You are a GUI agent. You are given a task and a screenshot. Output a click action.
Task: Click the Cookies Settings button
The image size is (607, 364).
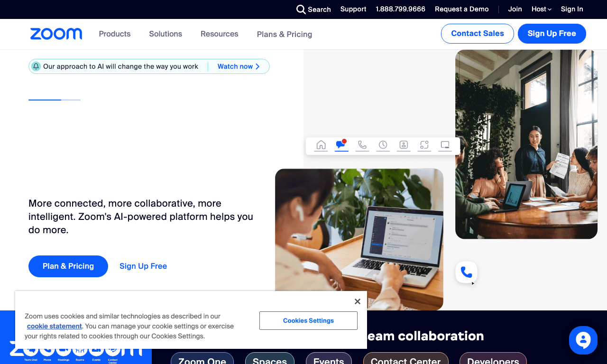308,321
